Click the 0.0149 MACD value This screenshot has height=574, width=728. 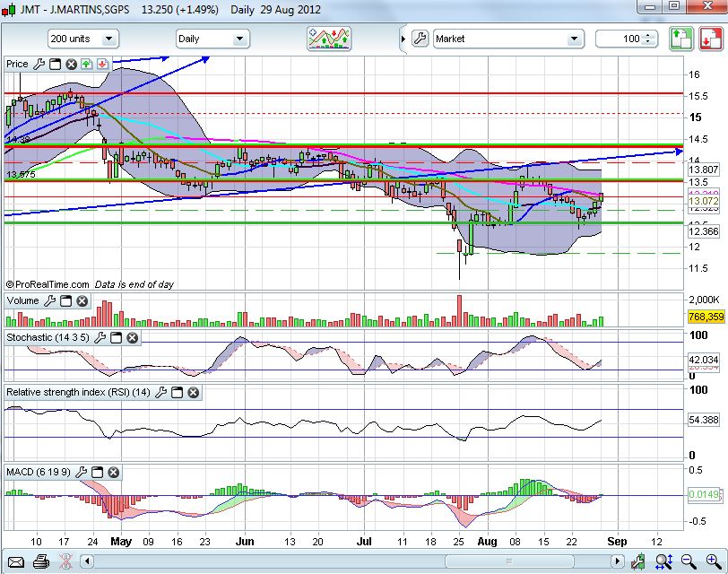click(704, 494)
